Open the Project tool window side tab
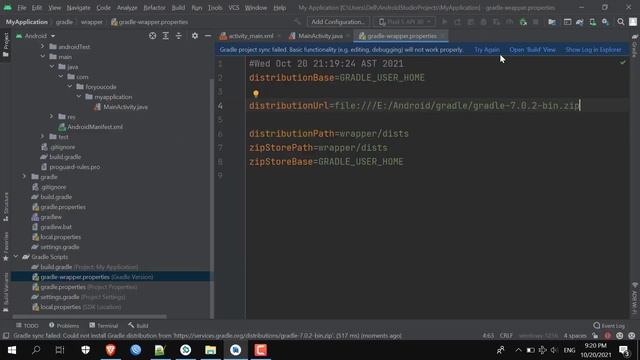640x360 pixels. click(x=6, y=45)
